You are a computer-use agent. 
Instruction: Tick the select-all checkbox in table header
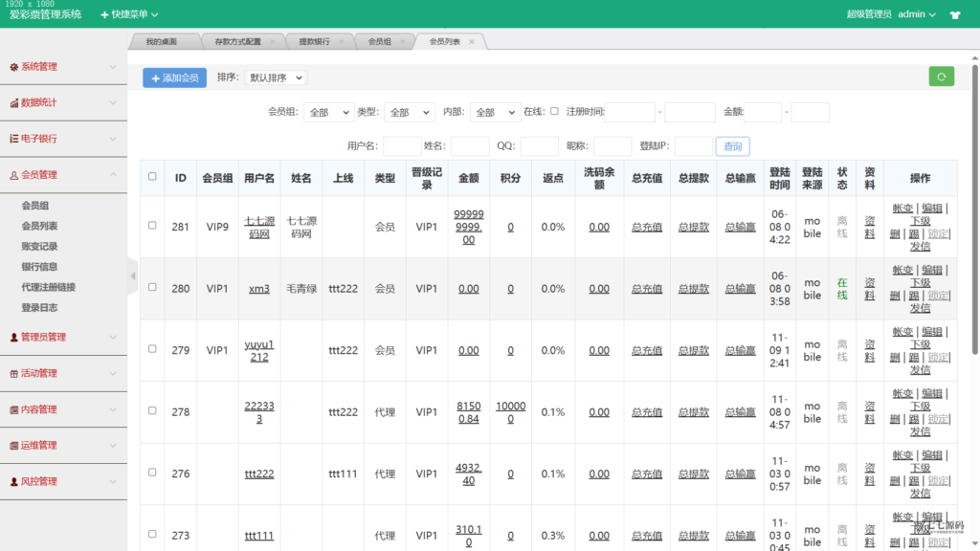coord(152,177)
